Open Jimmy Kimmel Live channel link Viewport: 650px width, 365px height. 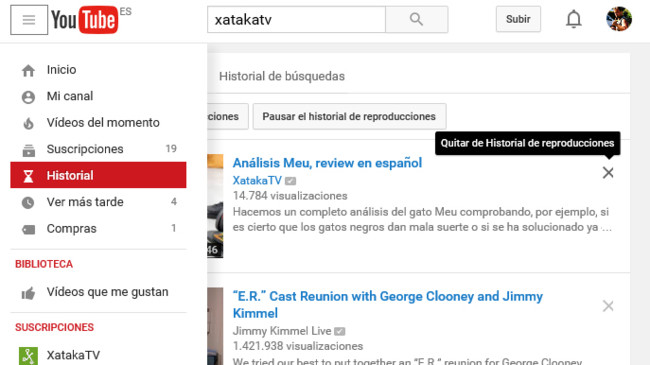[x=282, y=331]
